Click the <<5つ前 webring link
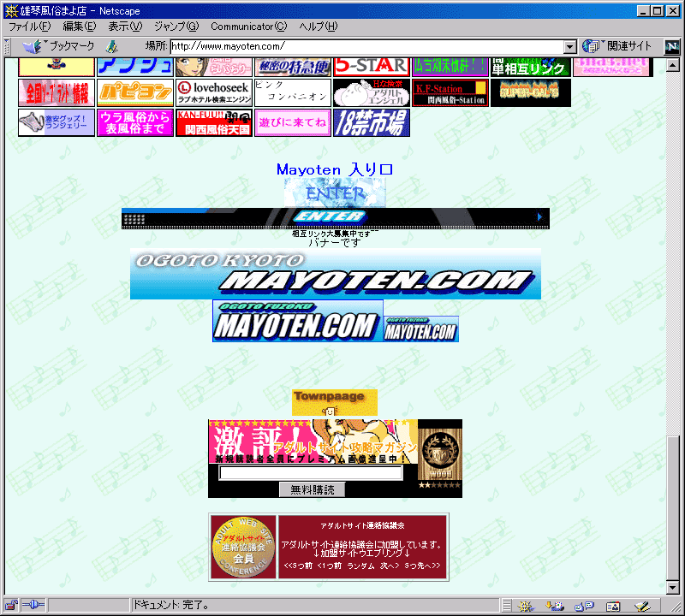The height and width of the screenshot is (616, 685). pos(298,566)
